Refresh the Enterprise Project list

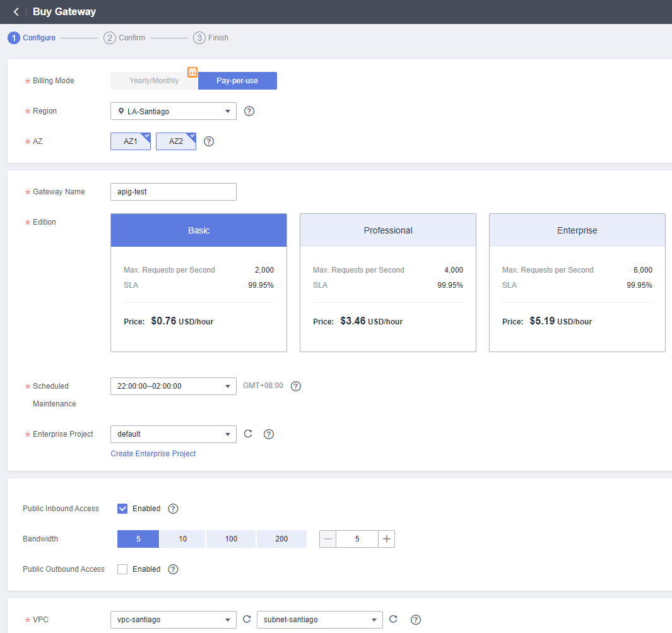click(x=248, y=434)
